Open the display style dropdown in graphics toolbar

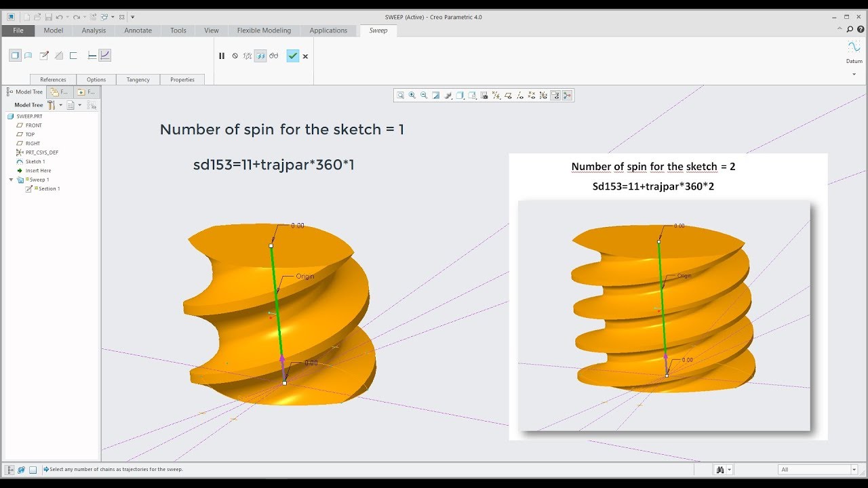(460, 96)
